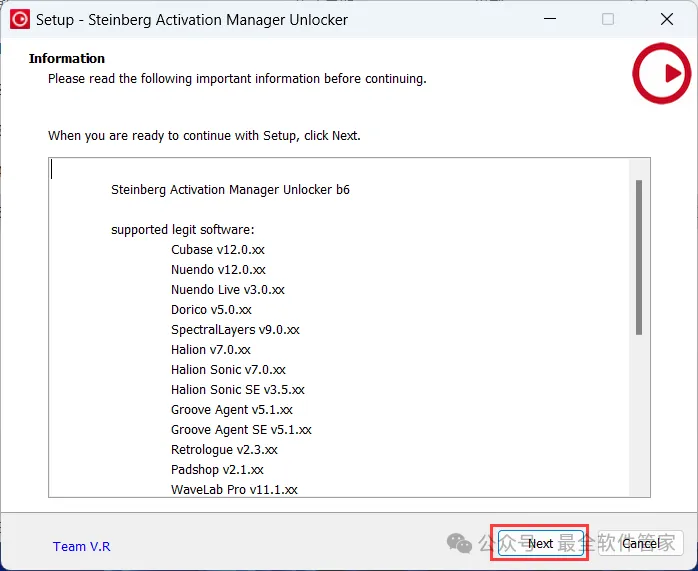The width and height of the screenshot is (698, 571).
Task: Click the maximize window button
Action: coord(608,19)
